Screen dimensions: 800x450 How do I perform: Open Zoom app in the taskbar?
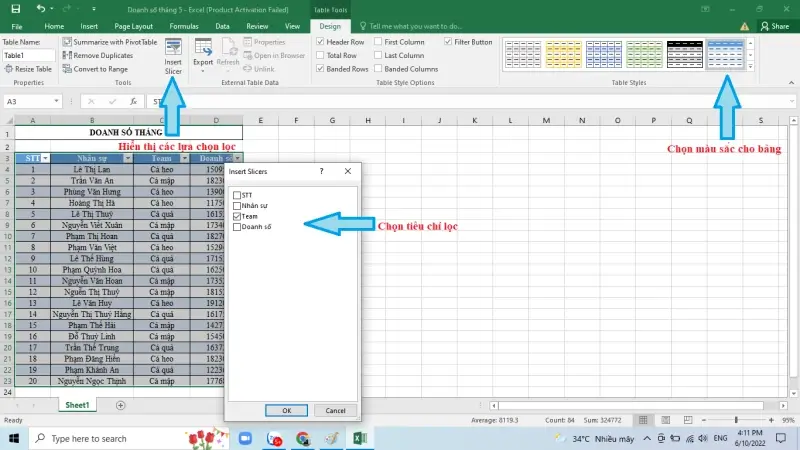tap(246, 438)
